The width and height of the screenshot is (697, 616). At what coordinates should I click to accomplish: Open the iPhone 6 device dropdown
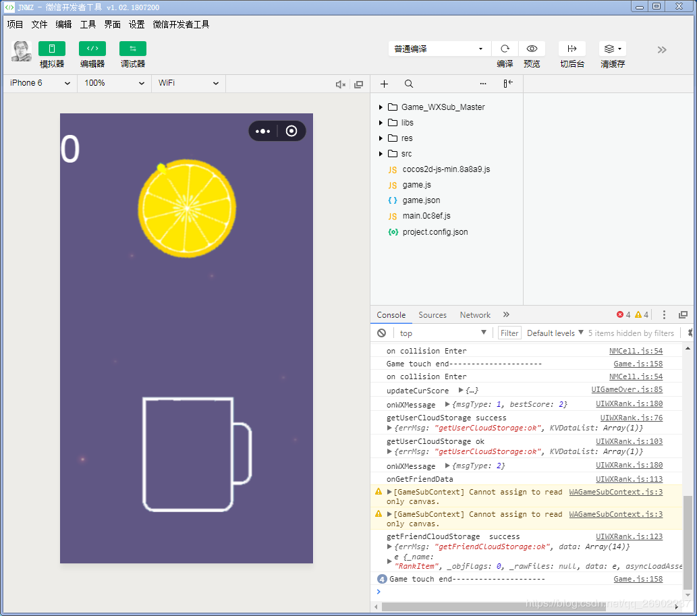click(x=40, y=83)
